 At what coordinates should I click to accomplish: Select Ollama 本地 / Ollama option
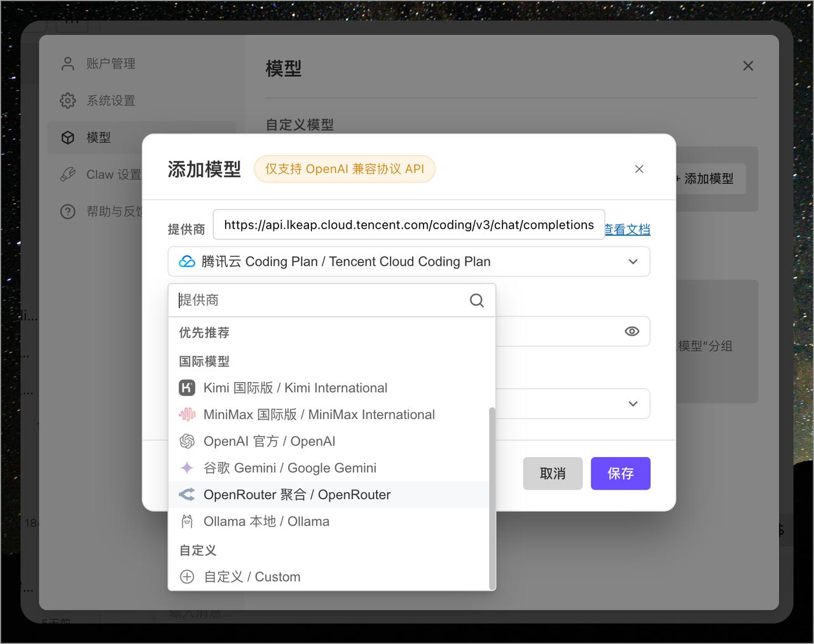click(x=329, y=521)
